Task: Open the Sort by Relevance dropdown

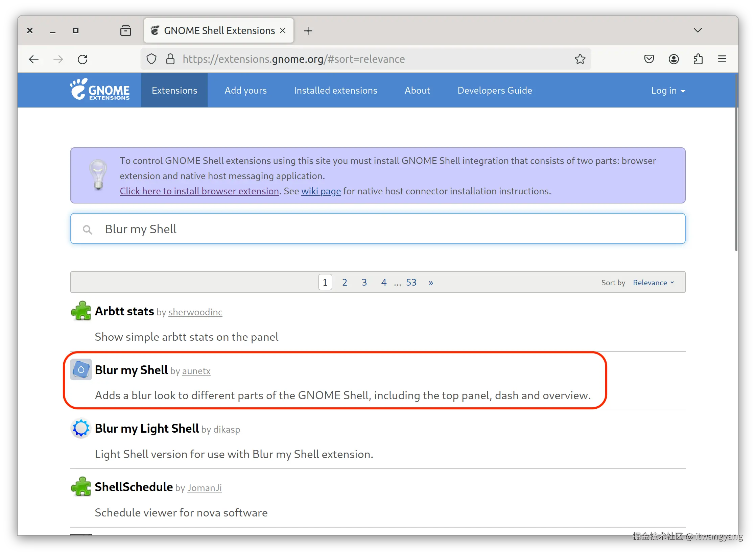Action: click(653, 283)
